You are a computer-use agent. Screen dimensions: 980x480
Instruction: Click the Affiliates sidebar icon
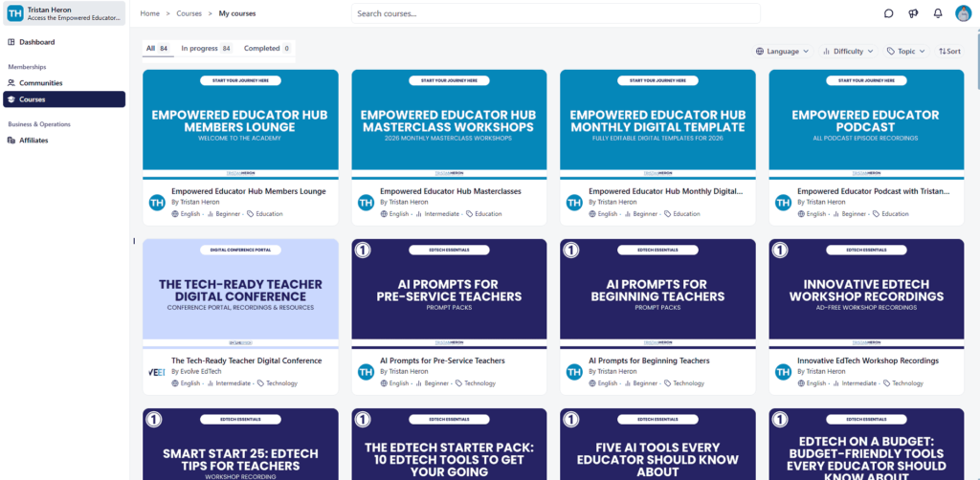click(x=11, y=141)
